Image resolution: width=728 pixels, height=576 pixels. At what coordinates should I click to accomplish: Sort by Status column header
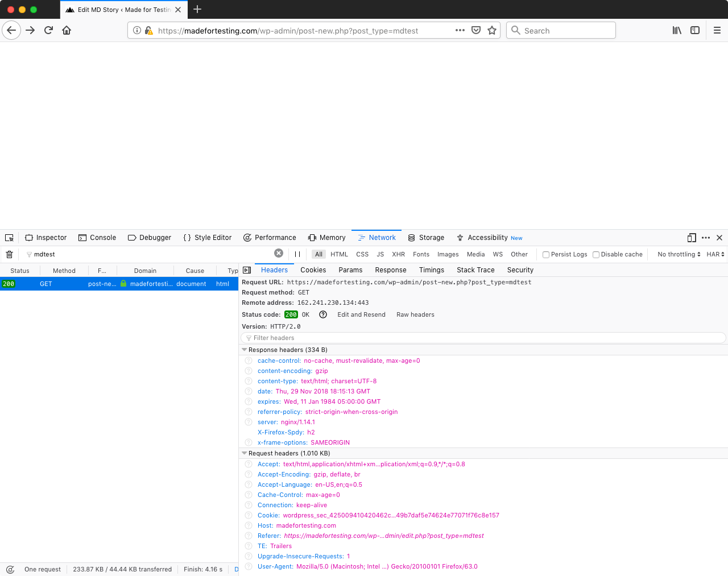20,271
